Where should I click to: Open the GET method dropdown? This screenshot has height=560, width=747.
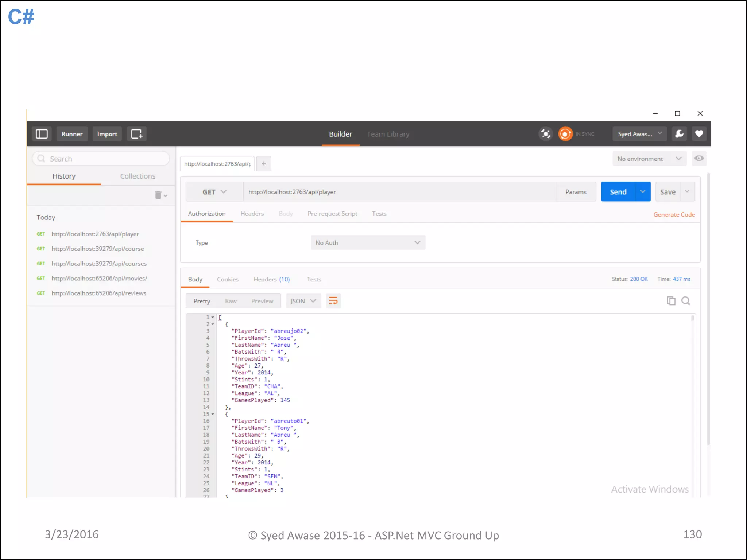pos(214,192)
